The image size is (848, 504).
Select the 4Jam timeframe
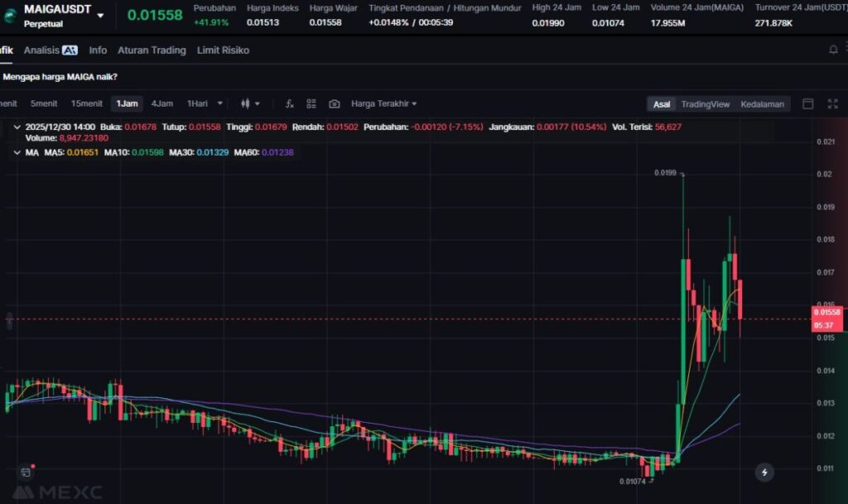pyautogui.click(x=161, y=103)
